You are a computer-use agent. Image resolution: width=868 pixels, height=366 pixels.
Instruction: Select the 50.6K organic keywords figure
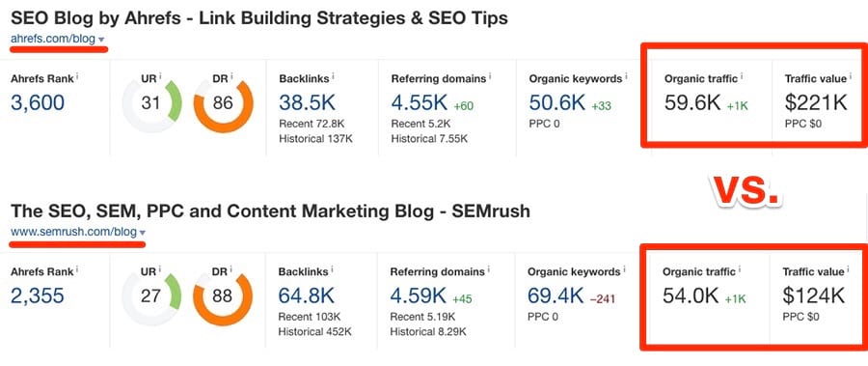click(x=556, y=102)
